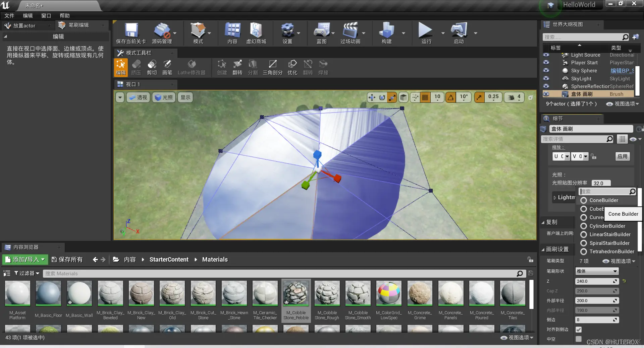Toggle grid snapping in viewport
This screenshot has height=348, width=644.
pyautogui.click(x=425, y=97)
